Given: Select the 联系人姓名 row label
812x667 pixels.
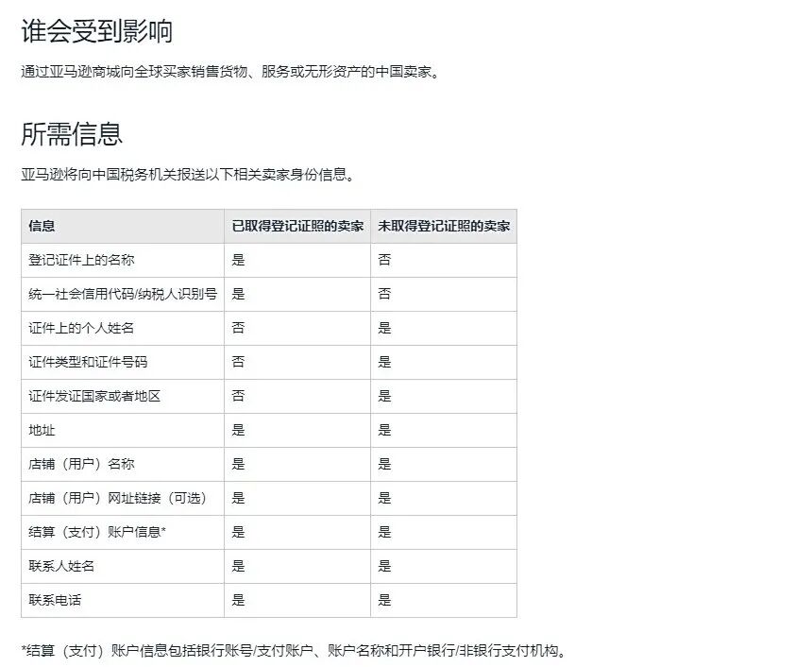Looking at the screenshot, I should click(x=61, y=566).
